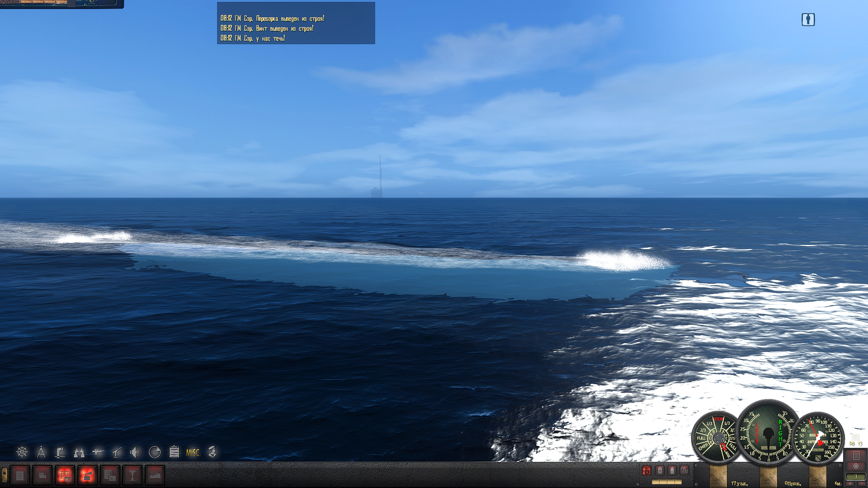Increase time compression with plus button

(x=850, y=484)
